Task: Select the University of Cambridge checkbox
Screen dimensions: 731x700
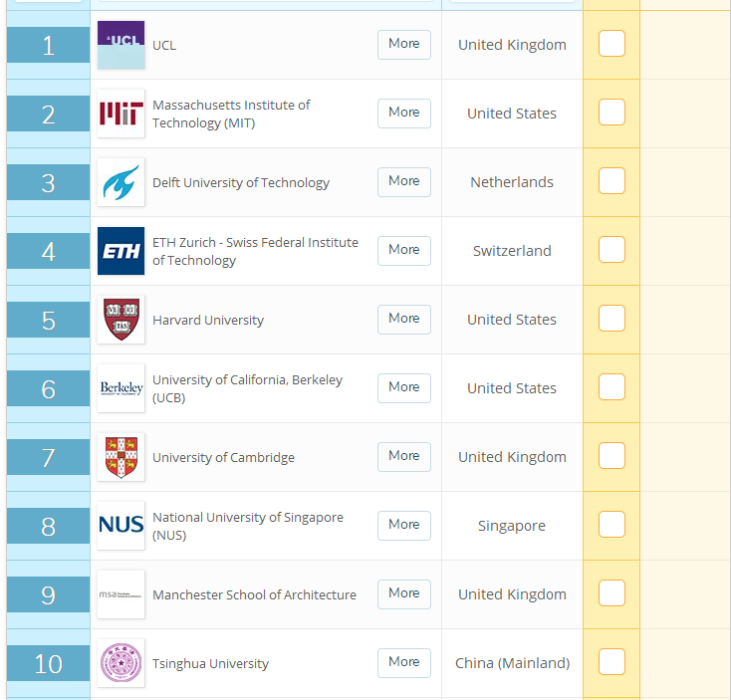Action: [611, 456]
